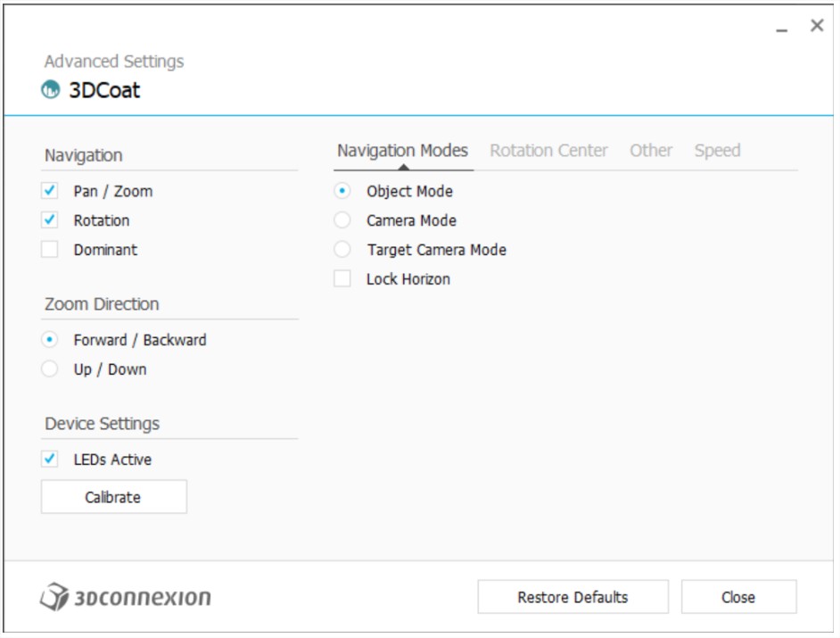Image resolution: width=840 pixels, height=638 pixels.
Task: Select Forward / Backward zoom direction
Action: (50, 340)
